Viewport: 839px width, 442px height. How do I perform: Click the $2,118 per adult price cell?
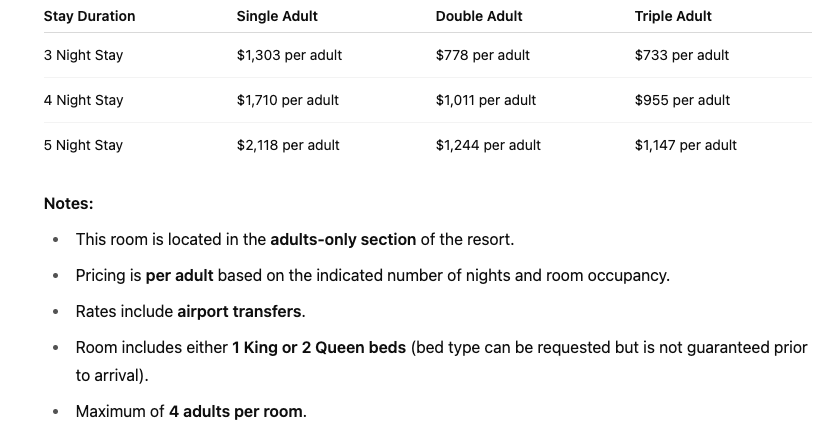pos(288,145)
